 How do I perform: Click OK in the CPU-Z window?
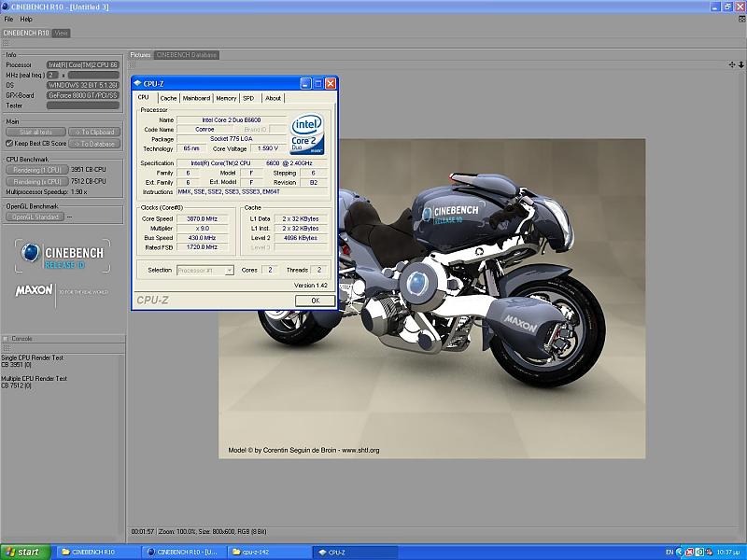pos(315,301)
